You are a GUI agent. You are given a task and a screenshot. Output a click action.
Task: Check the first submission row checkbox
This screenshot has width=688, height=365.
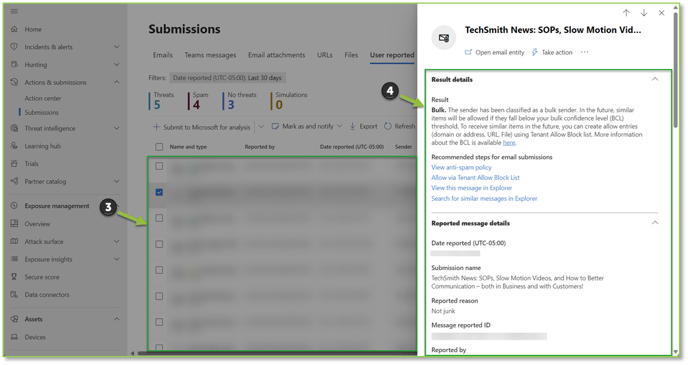click(159, 166)
